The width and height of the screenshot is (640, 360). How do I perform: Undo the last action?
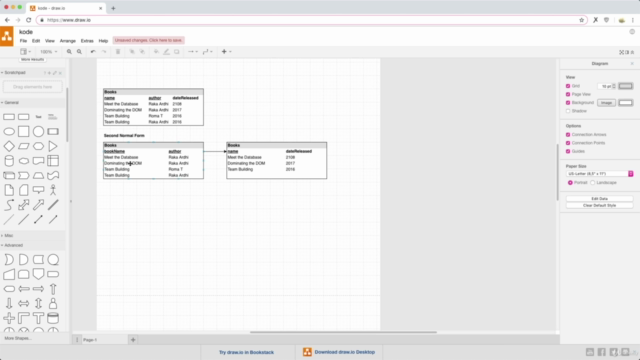point(93,52)
